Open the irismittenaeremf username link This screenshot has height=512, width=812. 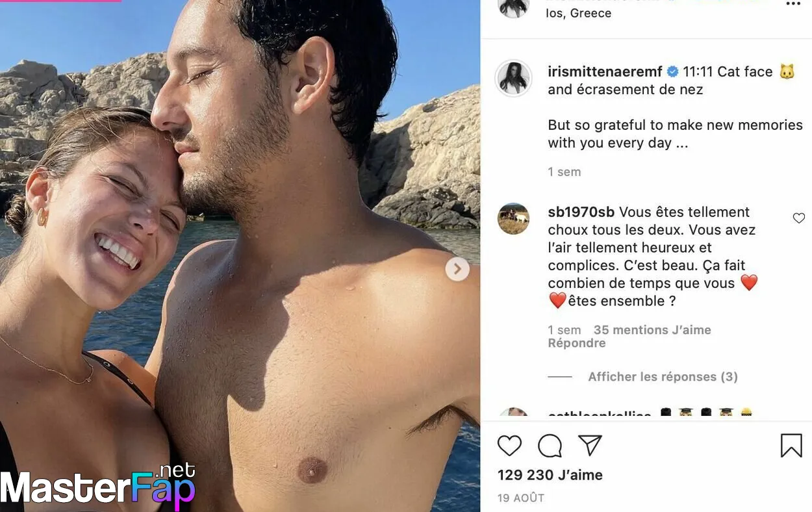click(605, 72)
